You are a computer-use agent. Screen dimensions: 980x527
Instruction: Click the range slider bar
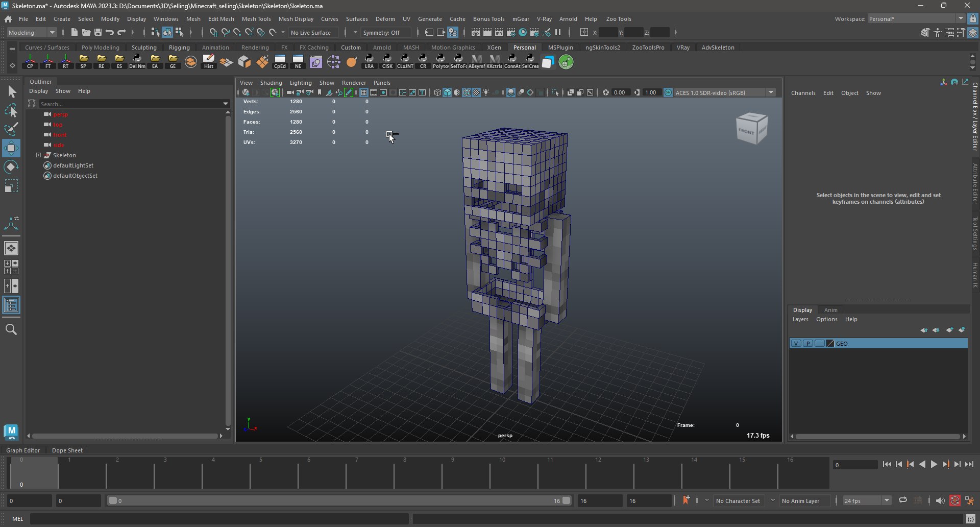339,500
